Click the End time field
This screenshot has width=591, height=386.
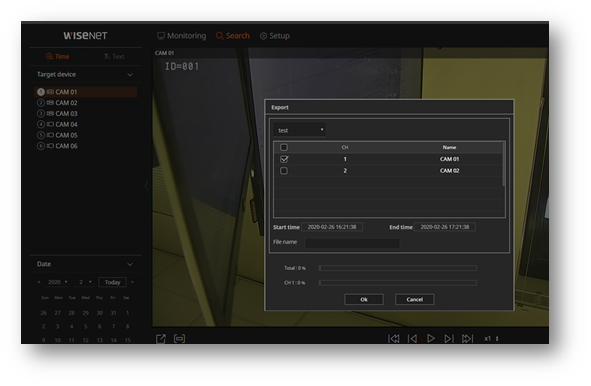445,227
